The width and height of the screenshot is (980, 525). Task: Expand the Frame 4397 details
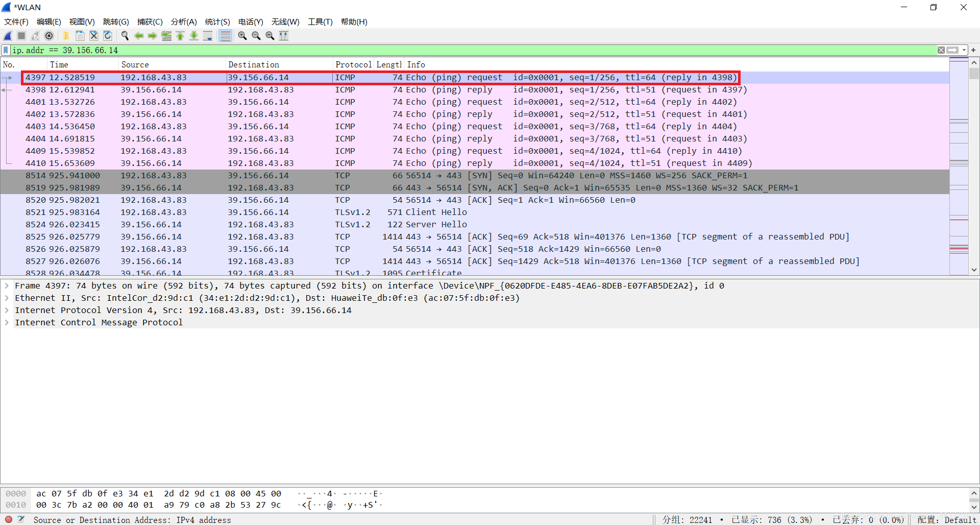[x=7, y=286]
